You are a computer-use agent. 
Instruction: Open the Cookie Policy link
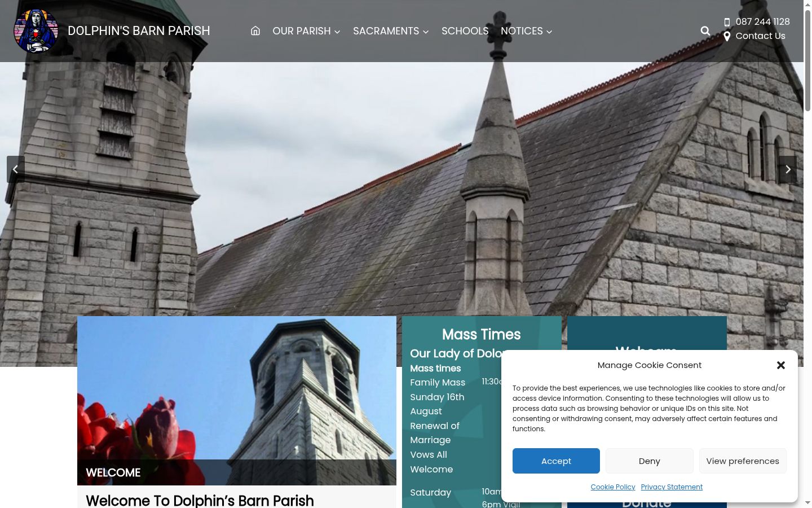613,487
